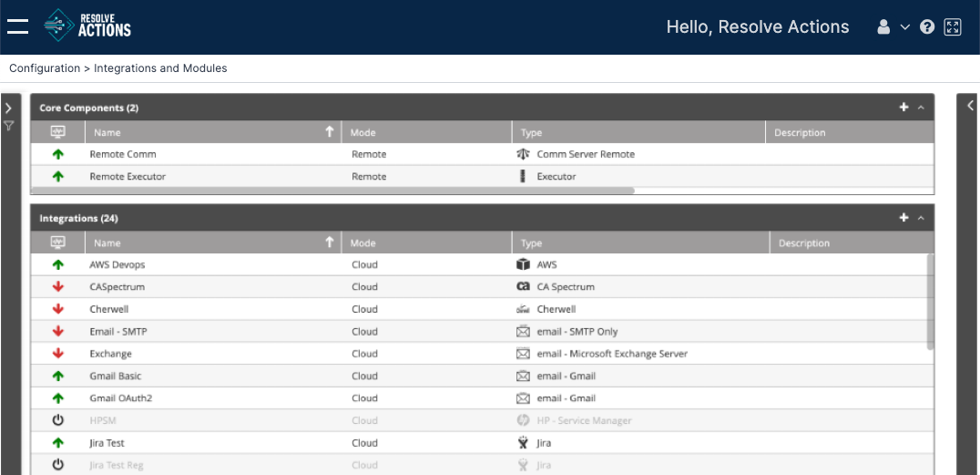Viewport: 980px width, 475px height.
Task: Click the Configuration breadcrumb
Action: pos(45,68)
